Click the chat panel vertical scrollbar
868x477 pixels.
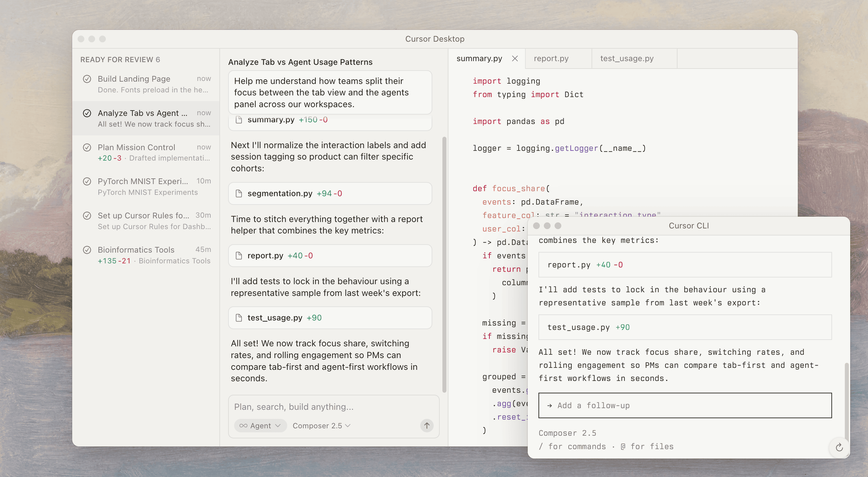tap(444, 264)
